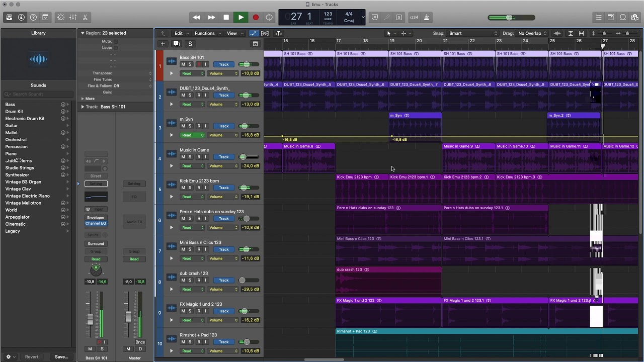Mute the Bass SH 101 track
Screen dimensions: 644x362
[x=183, y=64]
